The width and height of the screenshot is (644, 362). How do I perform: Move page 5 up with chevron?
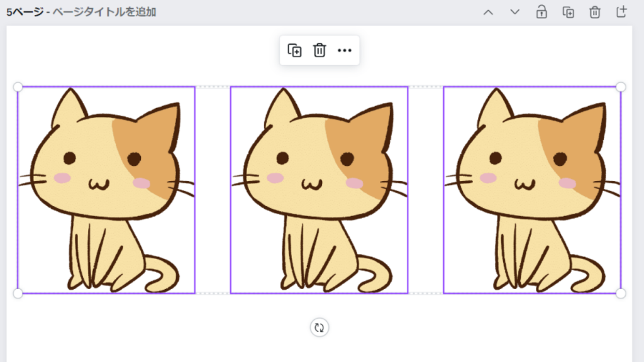tap(488, 13)
